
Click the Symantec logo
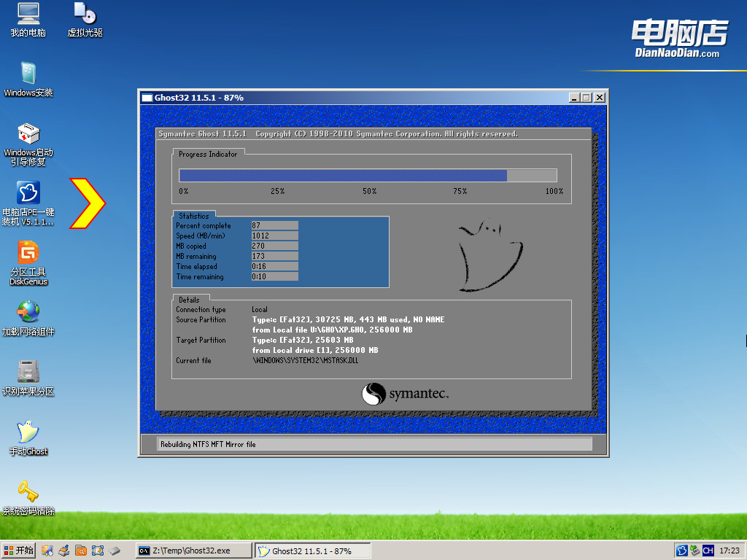coord(405,394)
